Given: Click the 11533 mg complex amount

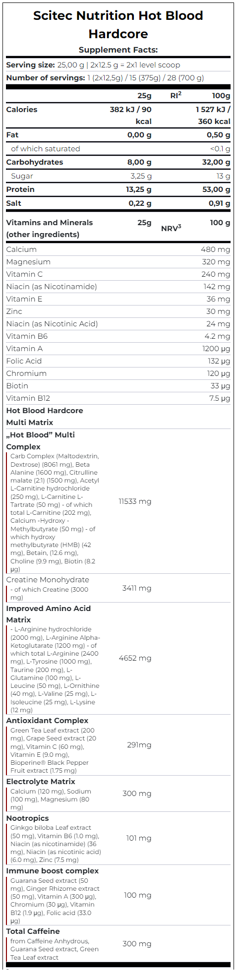Looking at the screenshot, I should point(135,501).
